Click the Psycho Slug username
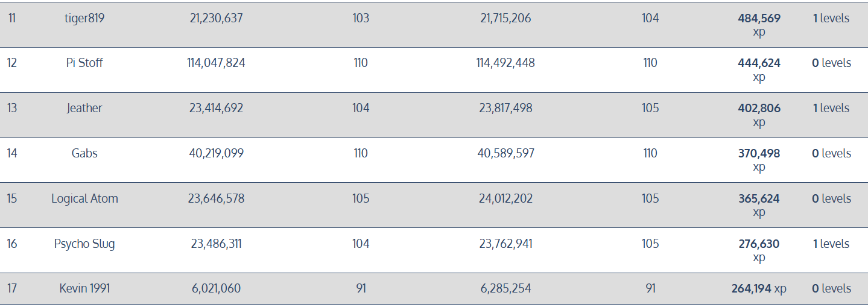 [84, 244]
